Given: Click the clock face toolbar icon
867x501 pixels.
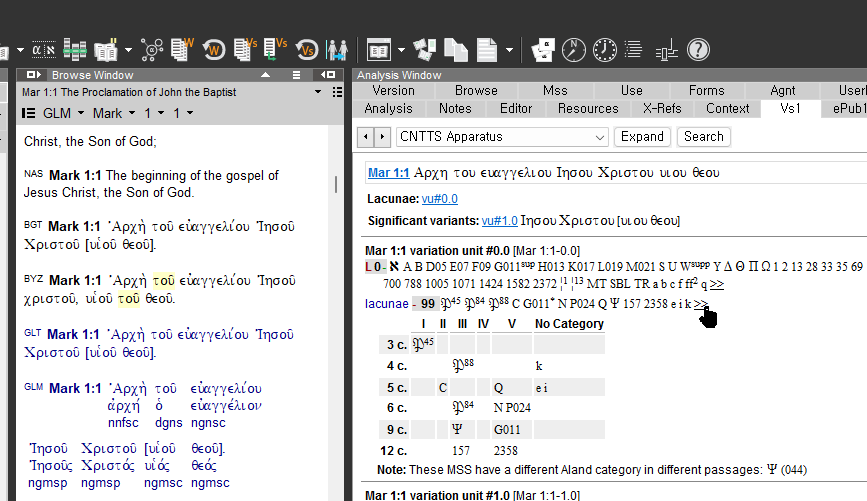Looking at the screenshot, I should click(604, 50).
